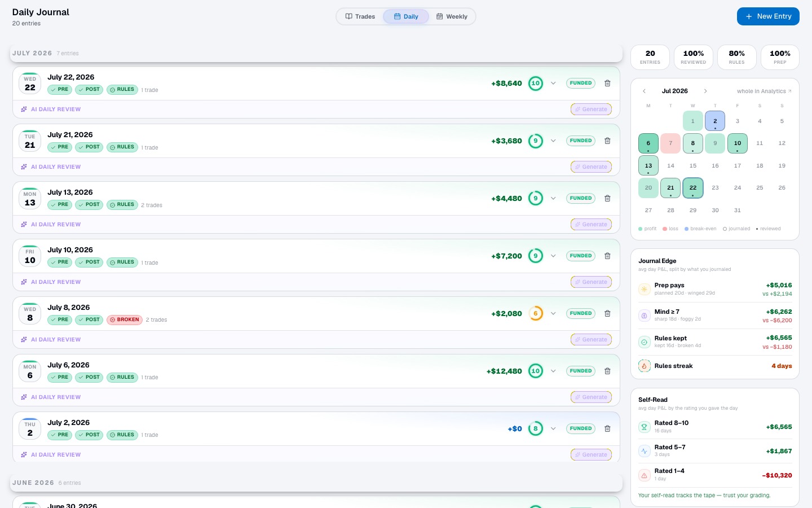The width and height of the screenshot is (812, 508).
Task: Select July 2 break-even day in calendar
Action: coord(715,121)
